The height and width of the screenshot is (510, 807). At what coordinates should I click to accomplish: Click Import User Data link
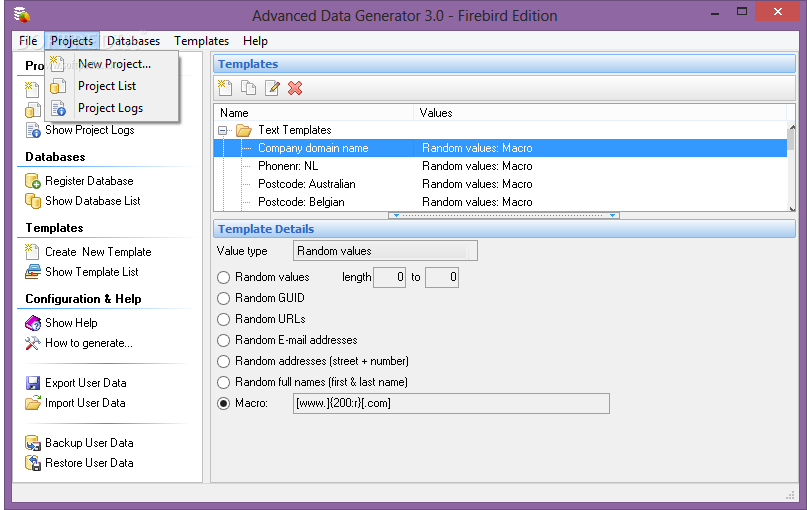[85, 403]
